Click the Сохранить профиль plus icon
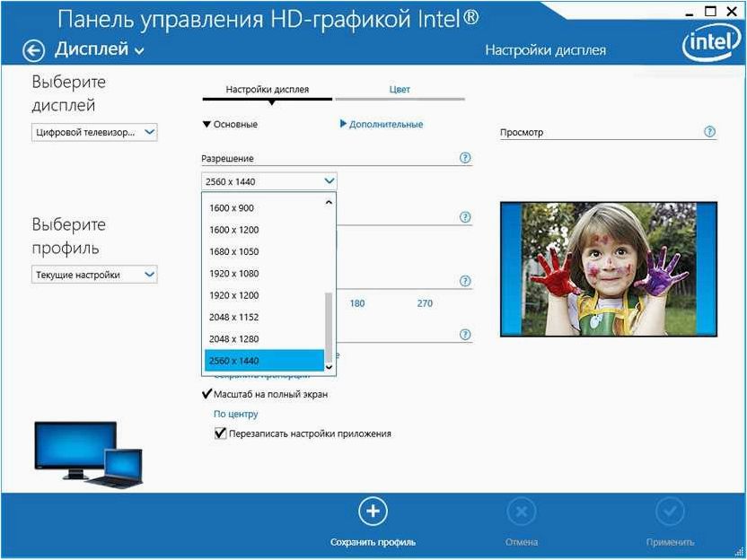 (x=373, y=512)
